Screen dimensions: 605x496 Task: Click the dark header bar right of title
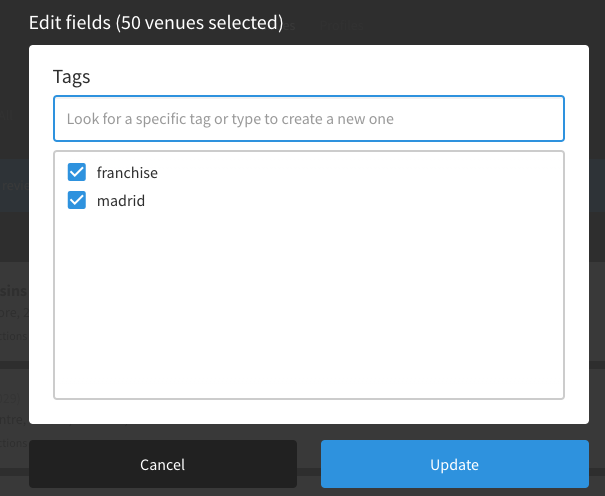450,22
